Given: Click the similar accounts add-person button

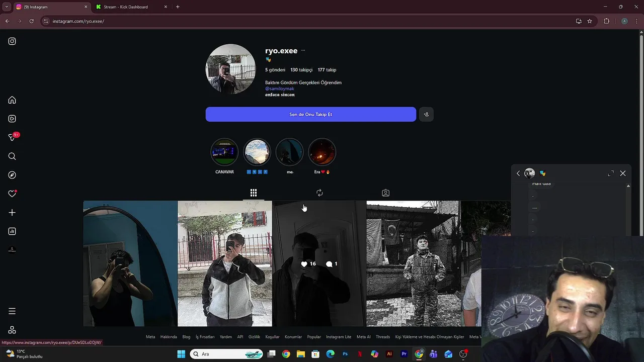Looking at the screenshot, I should pyautogui.click(x=426, y=114).
